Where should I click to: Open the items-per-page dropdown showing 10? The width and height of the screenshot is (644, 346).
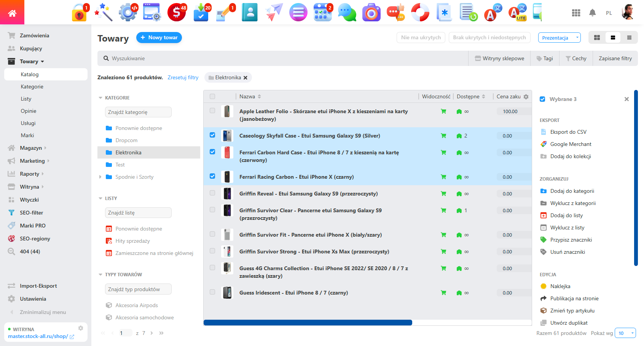(625, 333)
